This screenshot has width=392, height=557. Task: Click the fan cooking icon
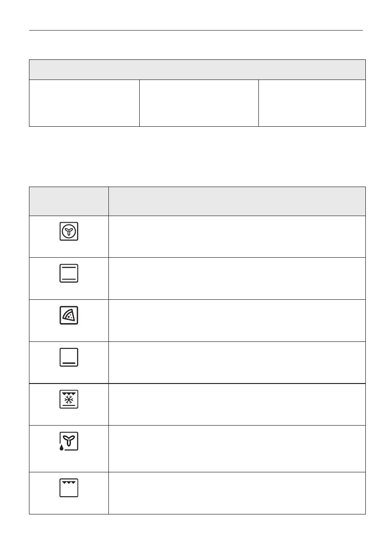click(x=69, y=231)
